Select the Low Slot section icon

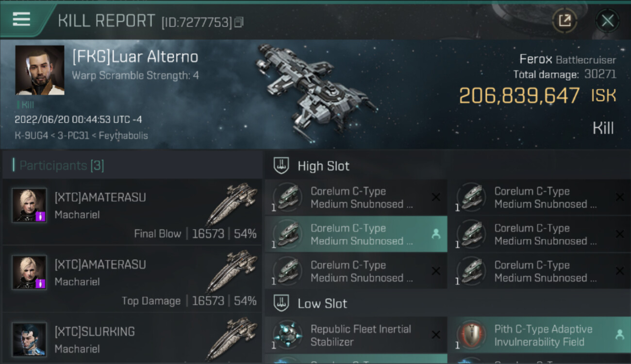[282, 304]
